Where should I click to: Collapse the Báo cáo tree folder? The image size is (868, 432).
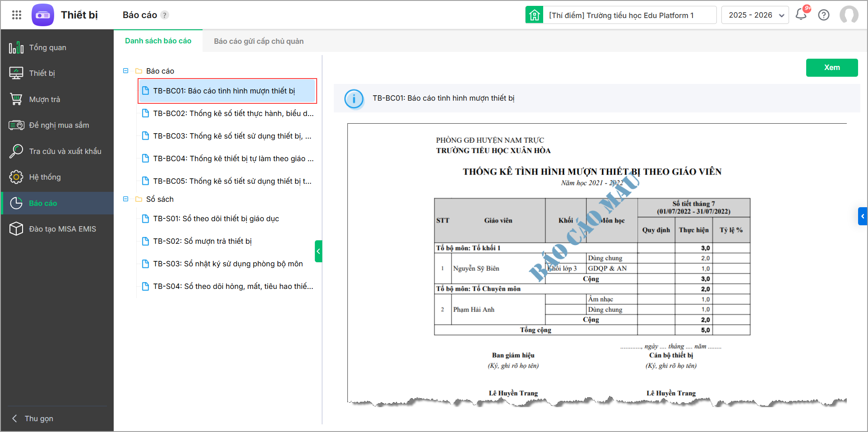click(x=126, y=71)
